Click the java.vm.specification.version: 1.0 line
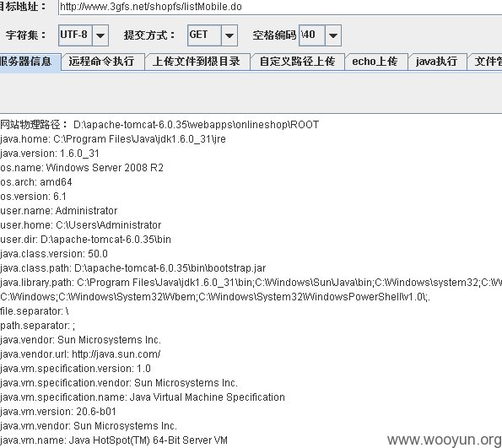Screen dimensions: 502x448 [x=76, y=369]
